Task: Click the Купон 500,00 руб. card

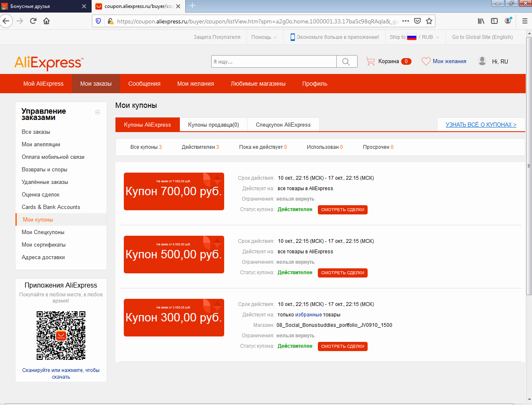Action: click(174, 255)
